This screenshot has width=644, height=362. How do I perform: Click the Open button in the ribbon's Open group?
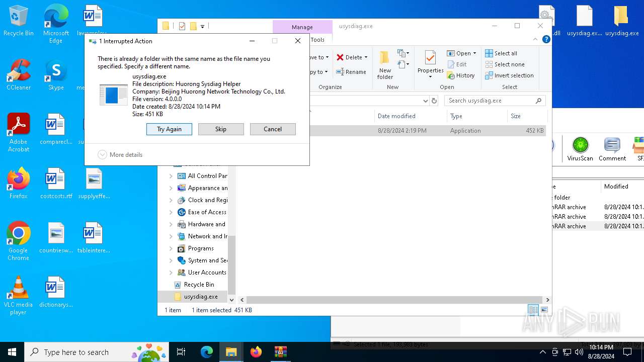(x=459, y=53)
